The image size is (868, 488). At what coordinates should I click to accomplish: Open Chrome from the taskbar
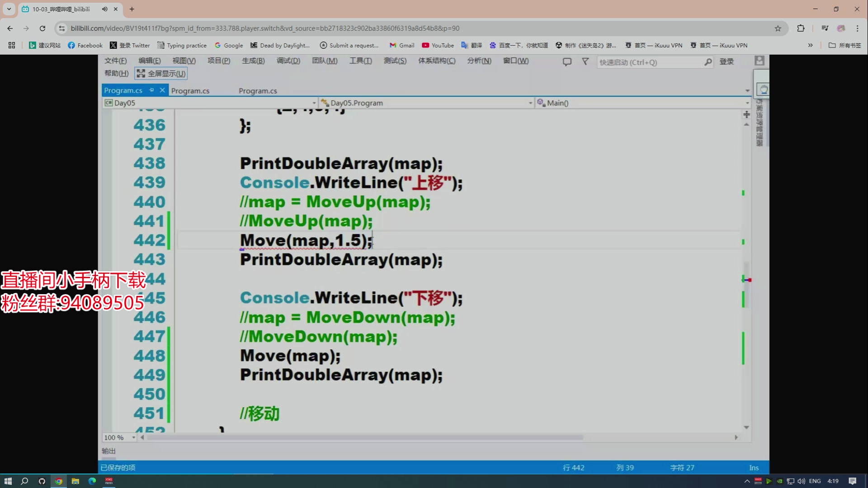click(x=58, y=481)
